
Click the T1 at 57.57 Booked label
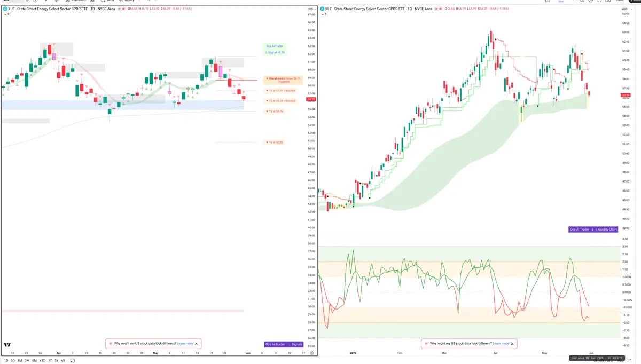[x=280, y=91]
